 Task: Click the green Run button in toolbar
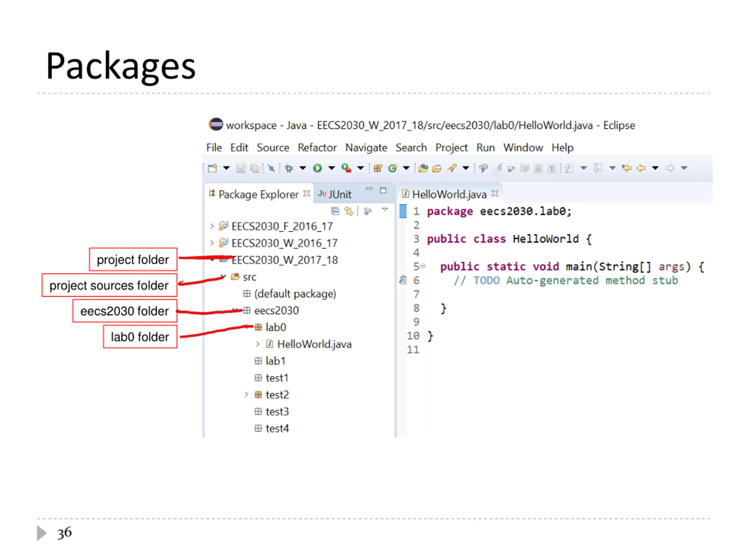click(317, 168)
